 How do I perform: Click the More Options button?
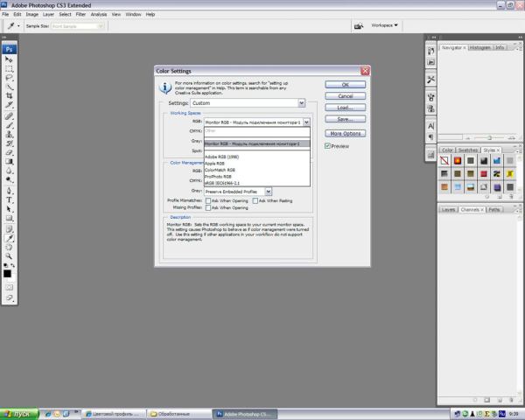[x=346, y=133]
